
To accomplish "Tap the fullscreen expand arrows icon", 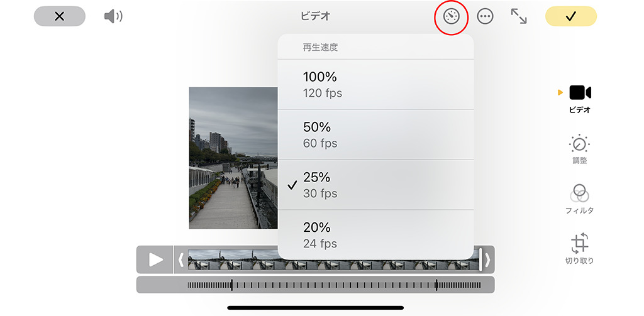I will point(519,16).
